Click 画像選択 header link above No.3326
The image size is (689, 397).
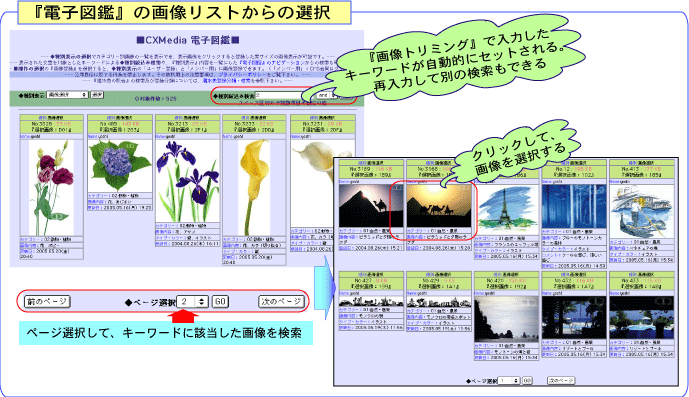56,118
